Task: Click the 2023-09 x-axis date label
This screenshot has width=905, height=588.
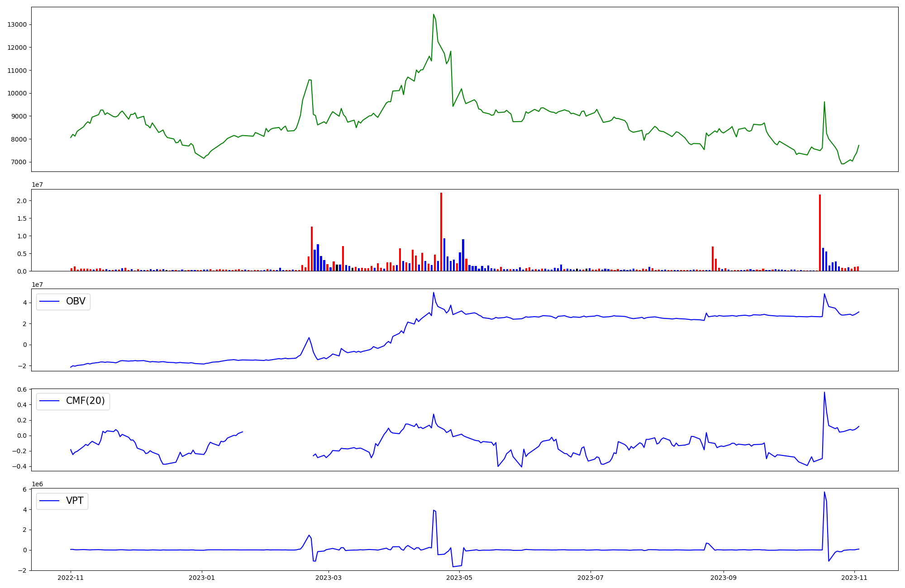Action: tap(723, 578)
